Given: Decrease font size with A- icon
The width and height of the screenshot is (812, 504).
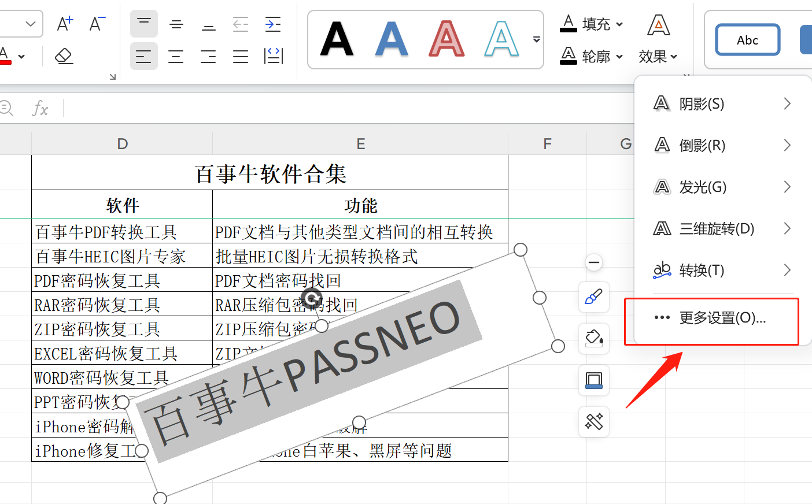Looking at the screenshot, I should tap(98, 24).
